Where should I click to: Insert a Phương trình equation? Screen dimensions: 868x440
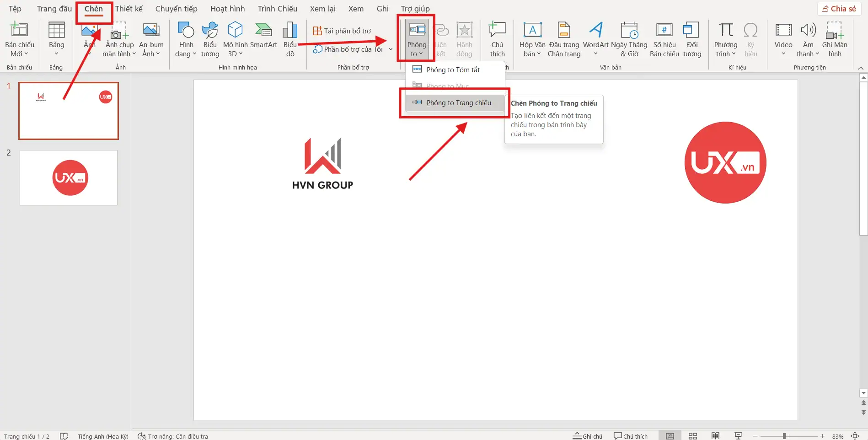(x=725, y=39)
